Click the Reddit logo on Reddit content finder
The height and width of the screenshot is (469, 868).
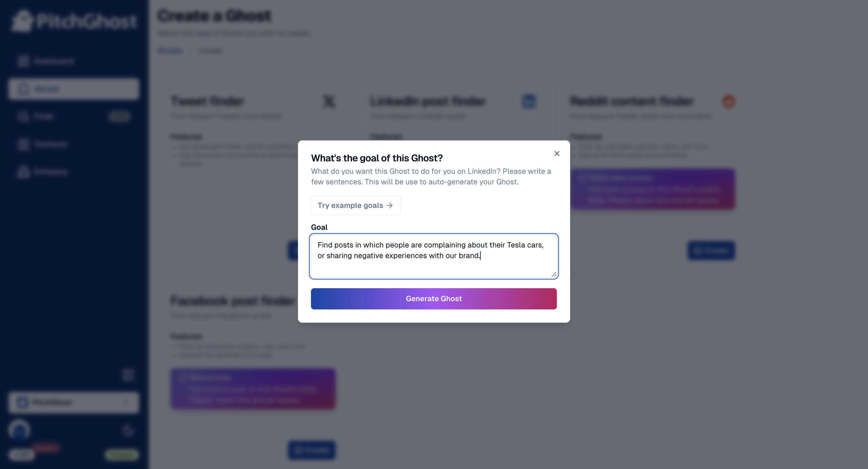(x=728, y=101)
